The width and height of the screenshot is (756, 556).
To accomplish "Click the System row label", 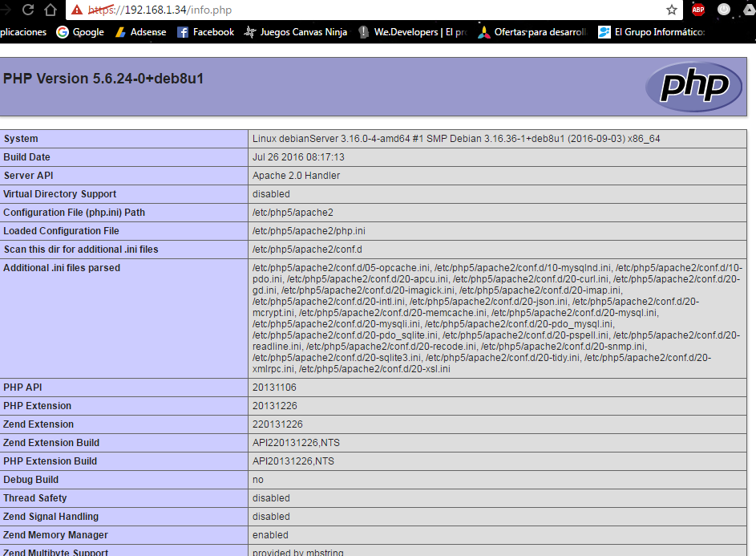I will [x=21, y=139].
